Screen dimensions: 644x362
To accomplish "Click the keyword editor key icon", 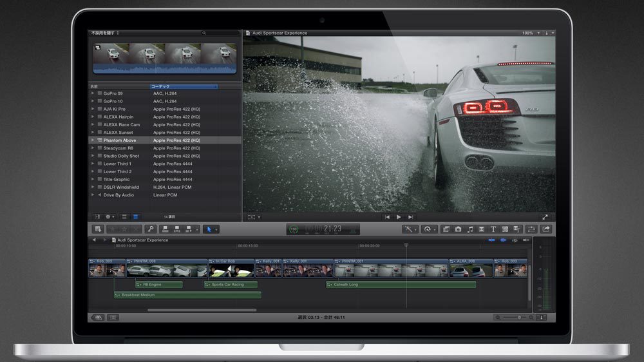I will click(x=151, y=229).
